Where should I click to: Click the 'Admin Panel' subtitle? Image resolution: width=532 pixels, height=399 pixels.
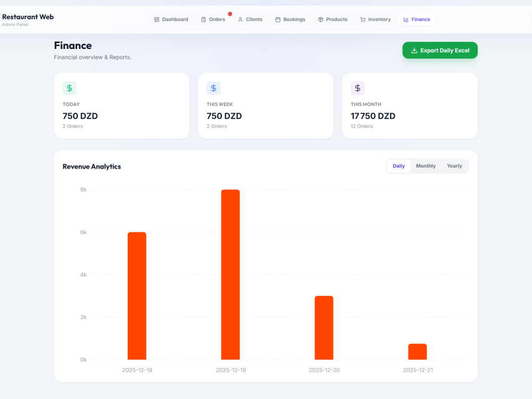15,25
